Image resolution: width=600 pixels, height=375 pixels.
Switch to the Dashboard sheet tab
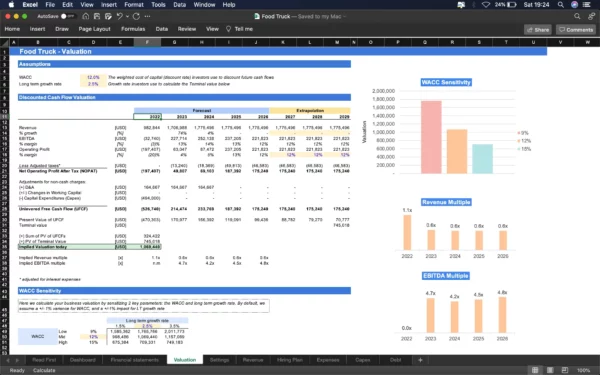83,360
